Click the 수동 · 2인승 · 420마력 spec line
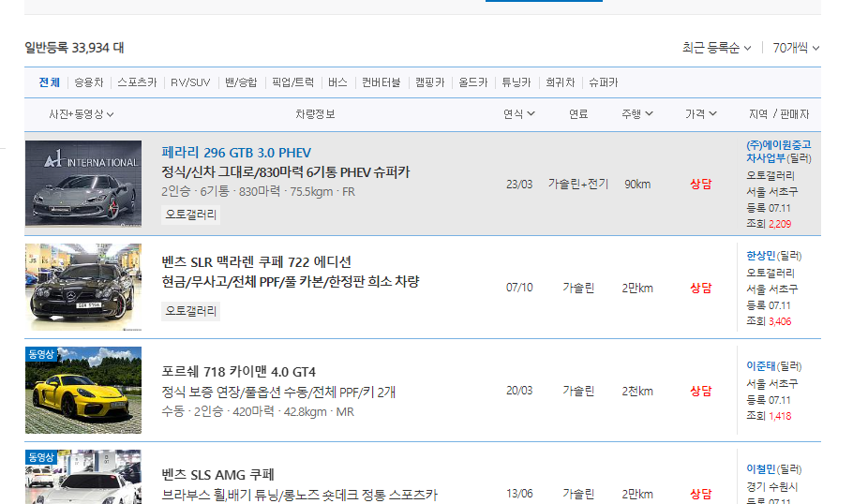This screenshot has height=504, width=853. point(258,411)
